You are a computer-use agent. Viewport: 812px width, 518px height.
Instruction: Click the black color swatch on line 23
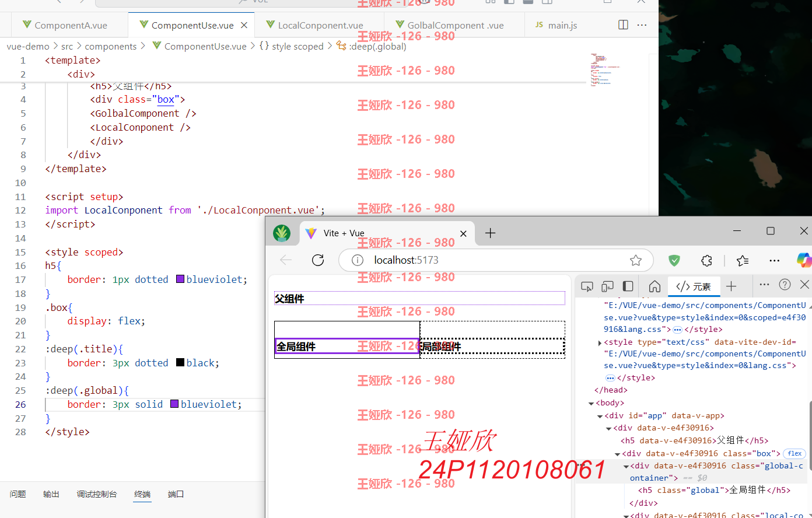click(x=180, y=362)
